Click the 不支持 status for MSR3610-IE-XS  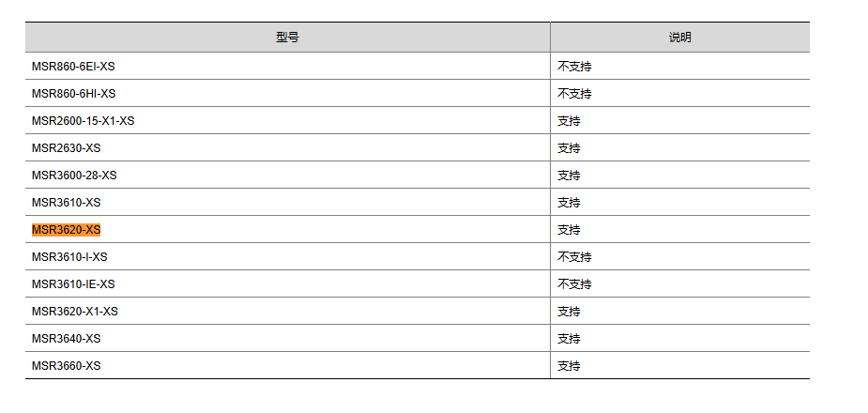point(574,284)
